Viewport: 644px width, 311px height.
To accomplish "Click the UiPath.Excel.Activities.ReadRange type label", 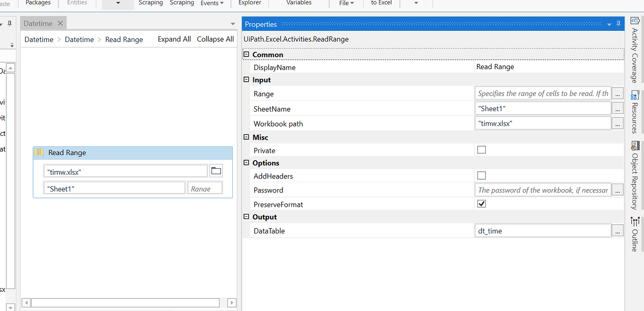I will [296, 39].
